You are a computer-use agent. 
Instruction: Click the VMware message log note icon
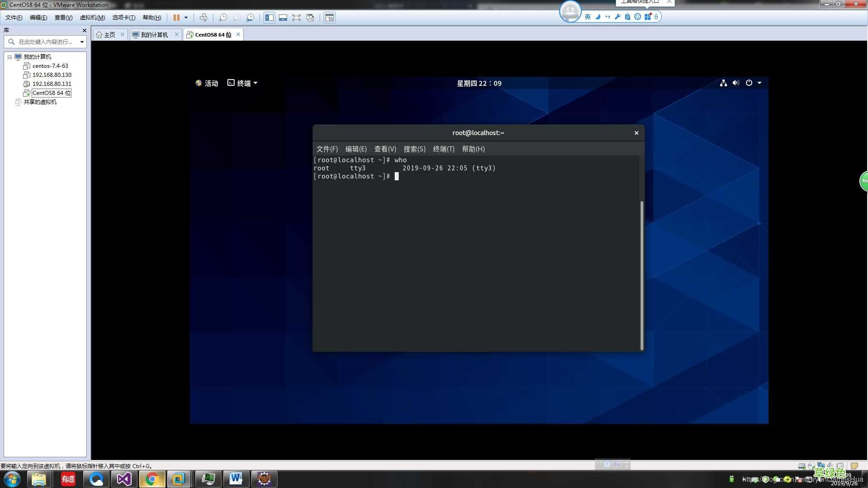pyautogui.click(x=854, y=466)
